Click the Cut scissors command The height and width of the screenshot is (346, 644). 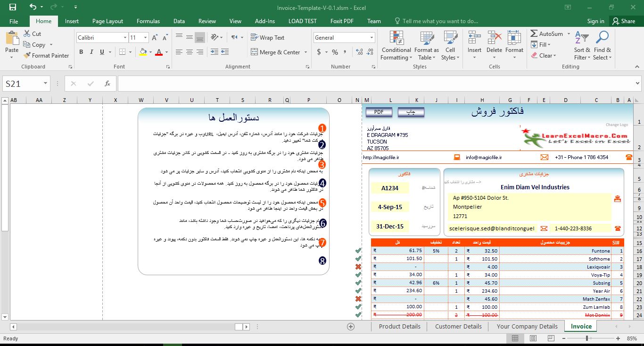pyautogui.click(x=32, y=34)
